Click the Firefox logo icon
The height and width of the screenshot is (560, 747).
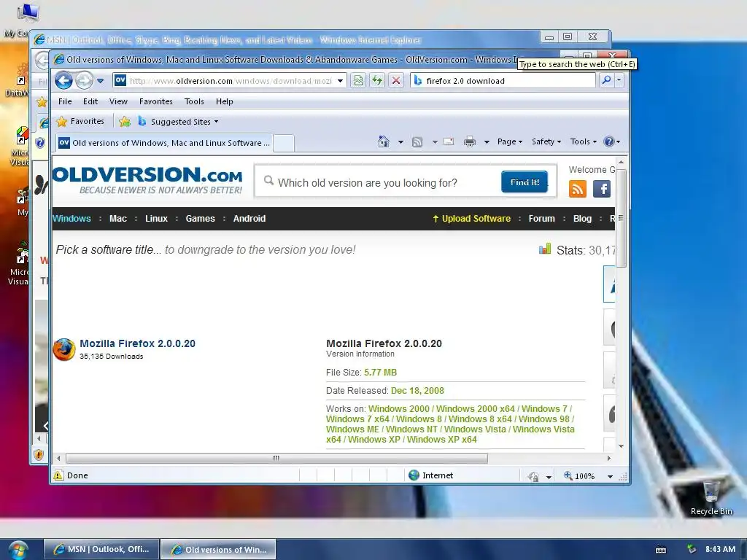point(64,349)
